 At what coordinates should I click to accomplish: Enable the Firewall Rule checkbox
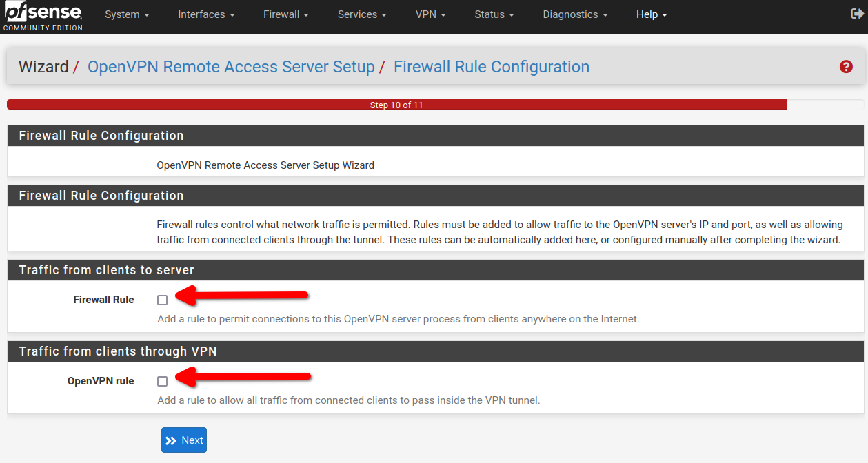(x=163, y=300)
